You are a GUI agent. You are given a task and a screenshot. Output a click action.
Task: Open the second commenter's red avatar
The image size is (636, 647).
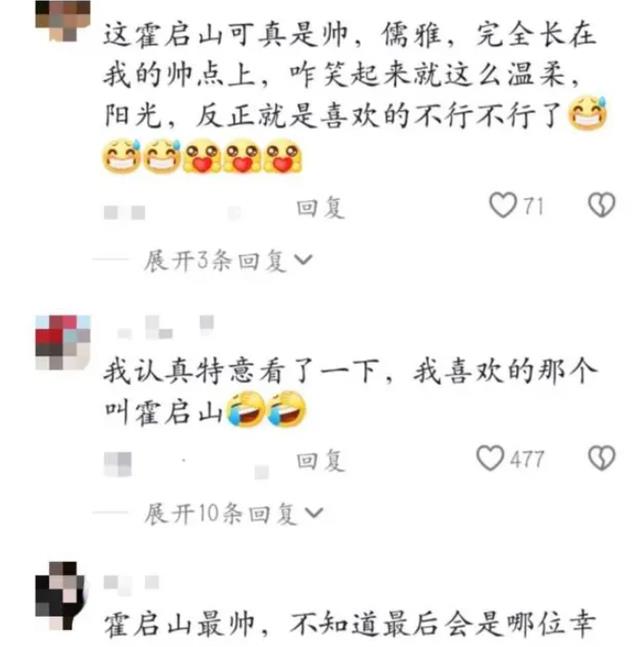coord(63,342)
